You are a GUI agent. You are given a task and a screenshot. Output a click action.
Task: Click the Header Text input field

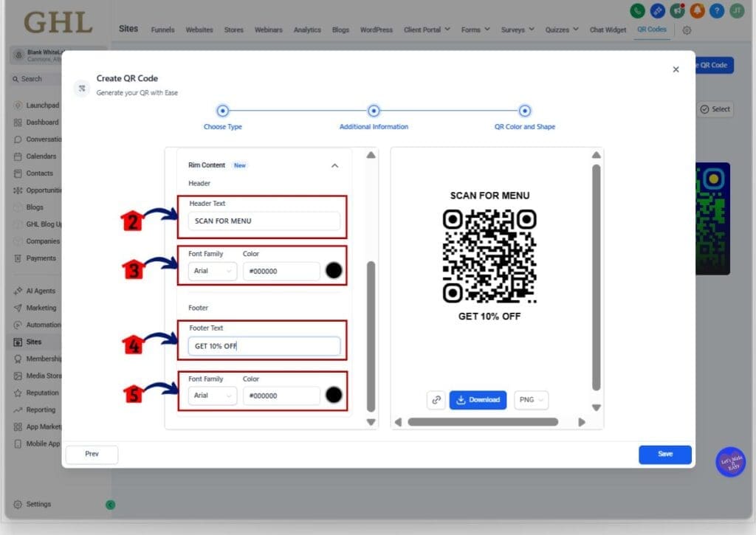[x=264, y=221]
